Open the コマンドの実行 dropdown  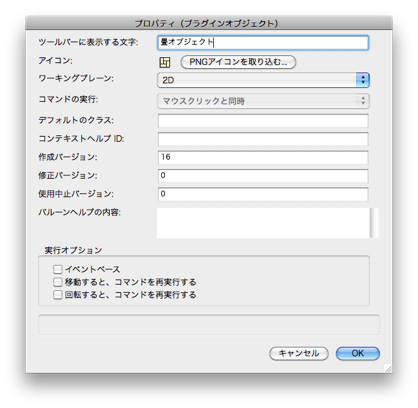pyautogui.click(x=263, y=101)
